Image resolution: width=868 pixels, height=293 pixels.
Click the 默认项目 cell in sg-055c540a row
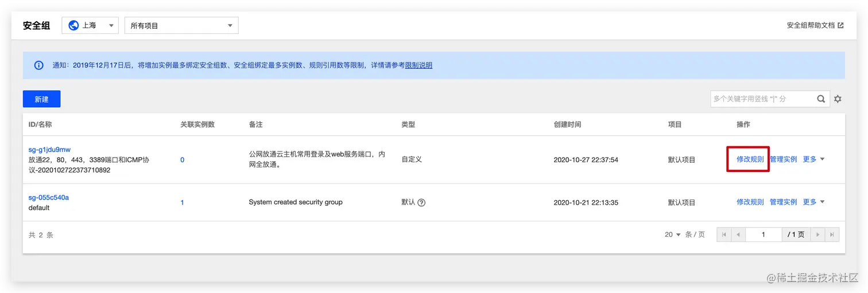681,202
